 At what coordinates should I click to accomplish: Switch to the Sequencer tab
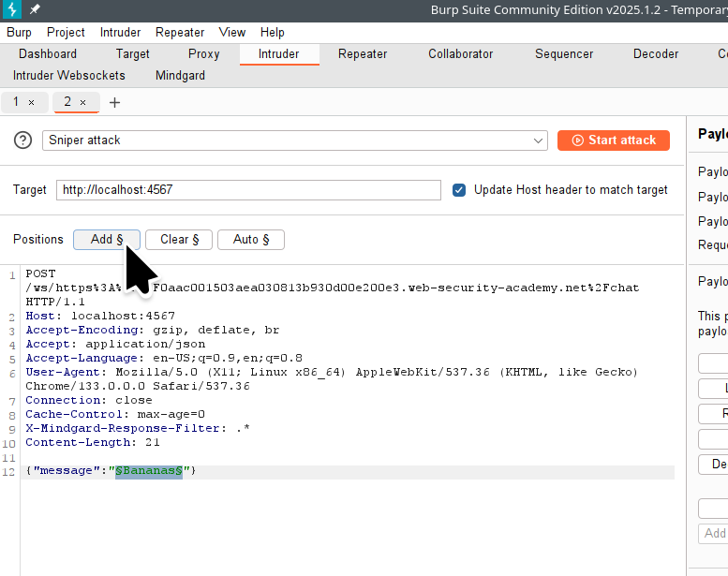pos(564,54)
